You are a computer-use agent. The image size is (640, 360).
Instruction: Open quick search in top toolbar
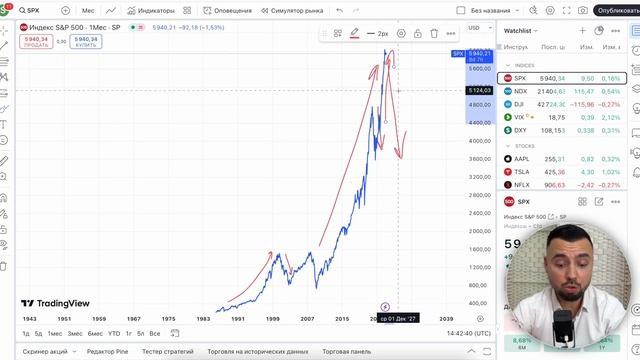tap(533, 11)
